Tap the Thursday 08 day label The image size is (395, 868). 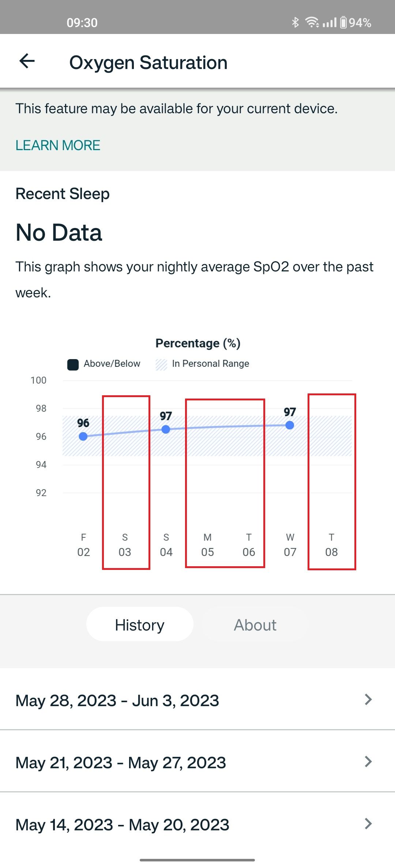pos(331,545)
